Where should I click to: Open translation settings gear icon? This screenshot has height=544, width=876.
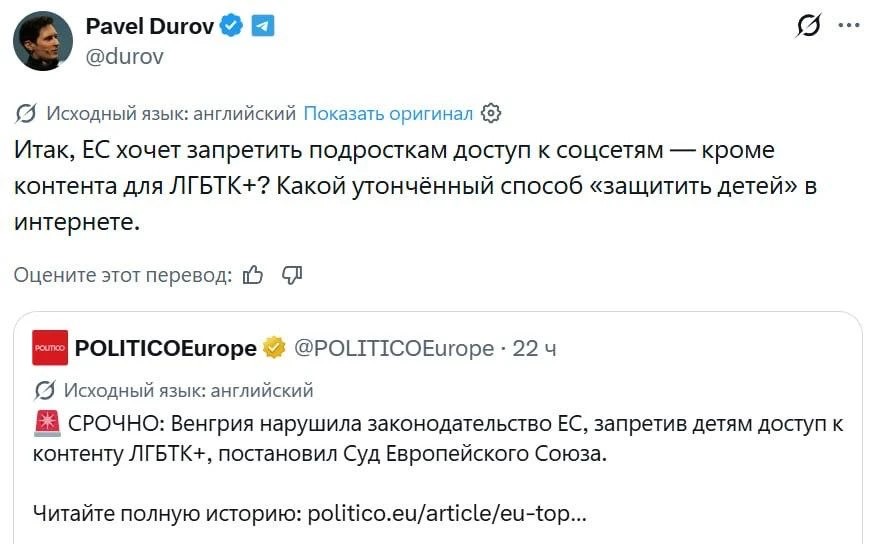click(491, 113)
